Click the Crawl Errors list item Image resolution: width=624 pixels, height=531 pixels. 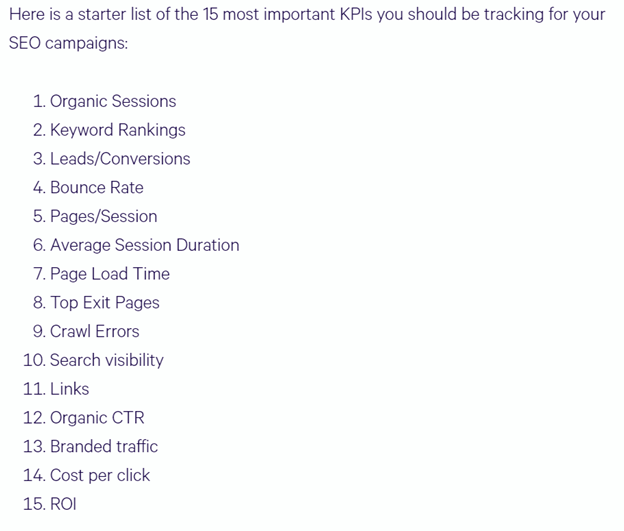pos(94,332)
